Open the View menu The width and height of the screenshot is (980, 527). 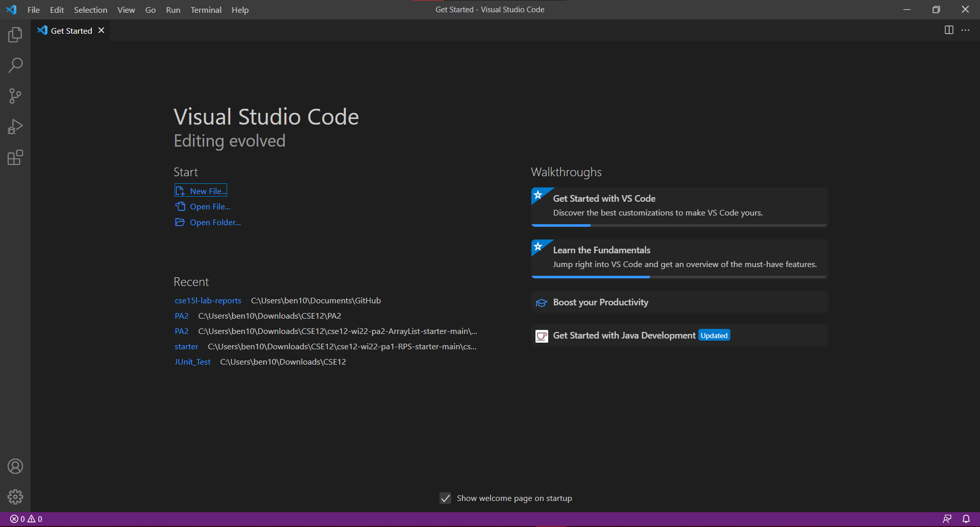pyautogui.click(x=126, y=10)
